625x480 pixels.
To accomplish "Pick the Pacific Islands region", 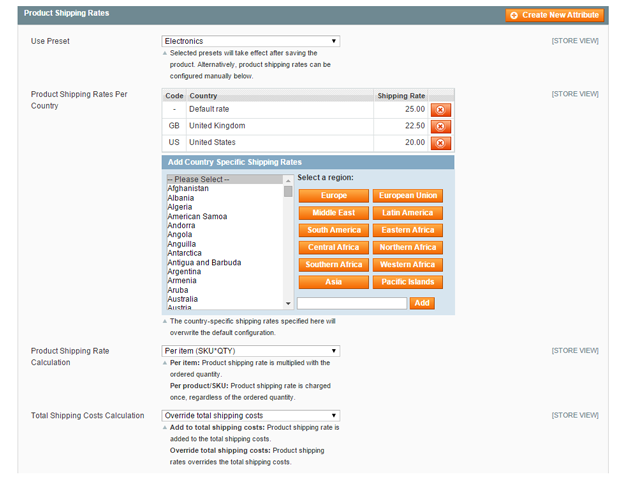I will [x=408, y=282].
